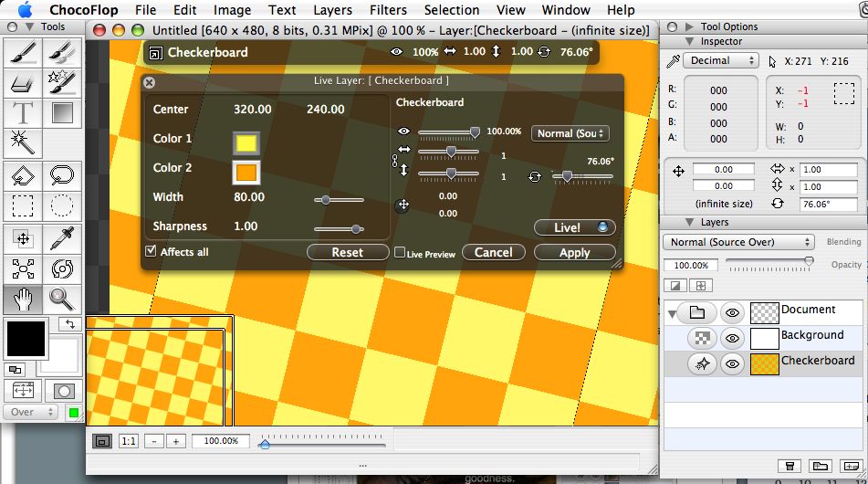Choose the Eraser tool
The width and height of the screenshot is (868, 484).
pyautogui.click(x=23, y=83)
